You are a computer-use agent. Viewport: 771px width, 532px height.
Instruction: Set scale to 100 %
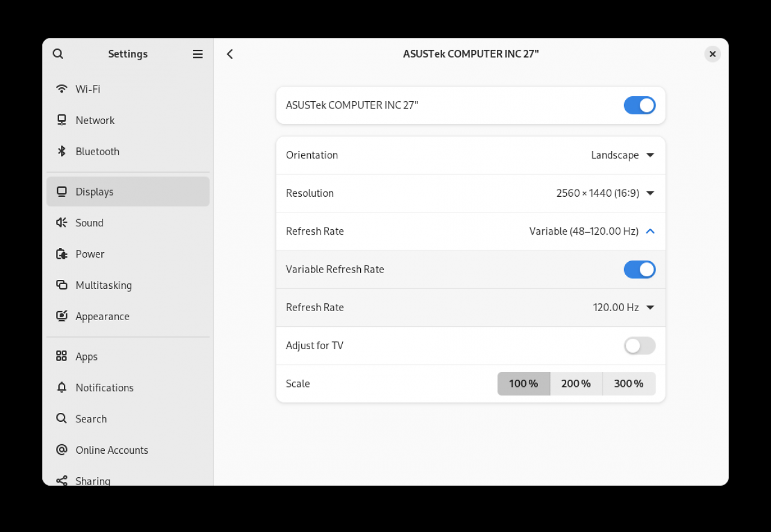pos(524,383)
